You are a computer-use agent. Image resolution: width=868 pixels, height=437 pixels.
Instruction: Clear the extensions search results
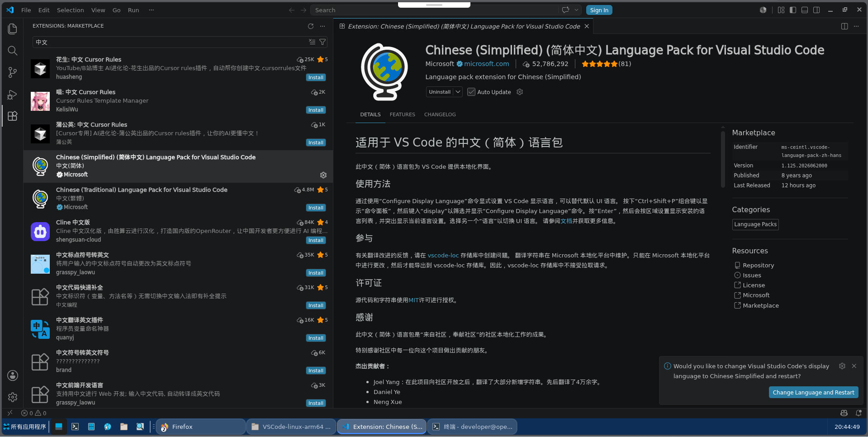coord(312,42)
